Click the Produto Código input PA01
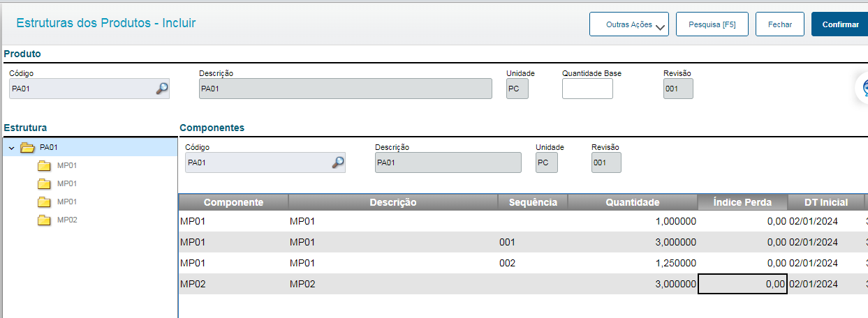868x318 pixels. click(89, 89)
